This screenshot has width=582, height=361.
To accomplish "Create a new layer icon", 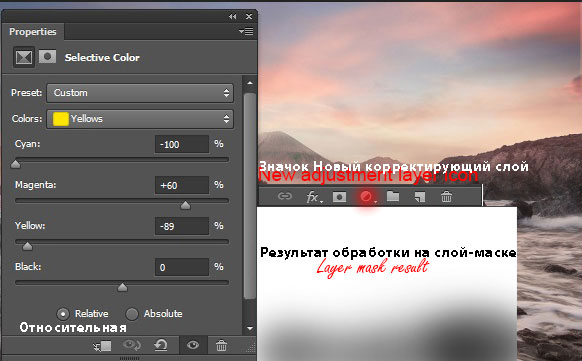I will (x=420, y=197).
